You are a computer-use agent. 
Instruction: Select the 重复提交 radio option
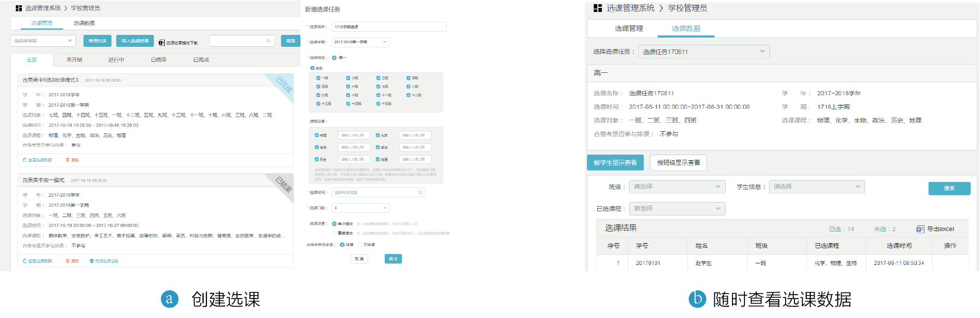click(x=334, y=233)
